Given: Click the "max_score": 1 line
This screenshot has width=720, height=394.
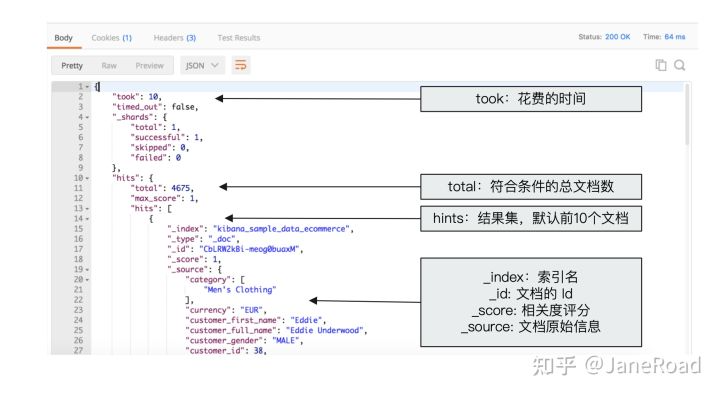Looking at the screenshot, I should pyautogui.click(x=164, y=198).
